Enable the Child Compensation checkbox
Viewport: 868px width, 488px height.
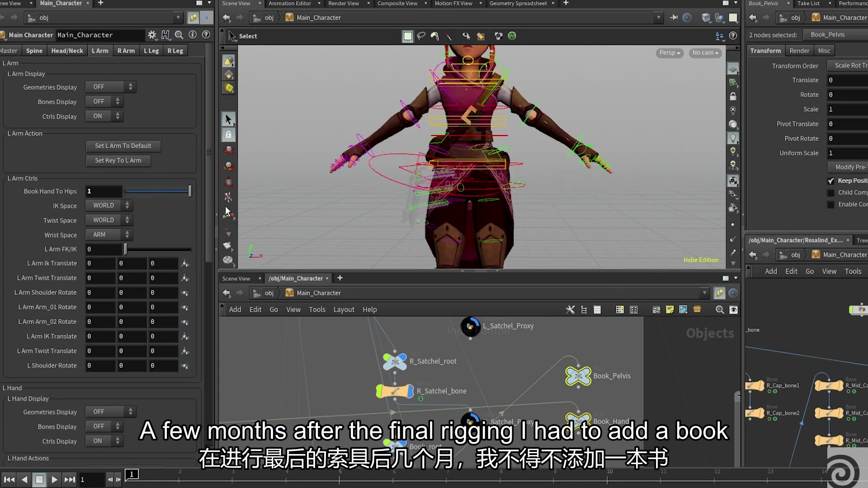click(x=831, y=192)
